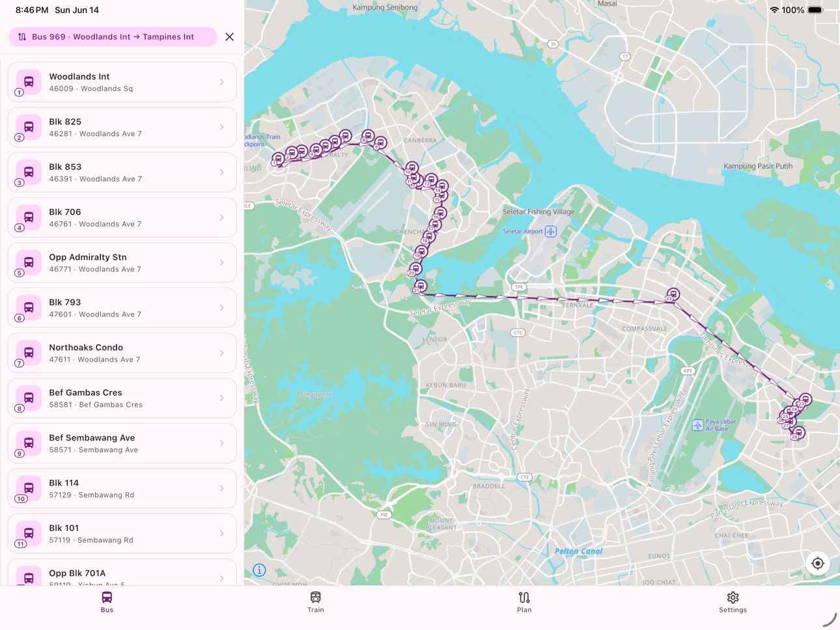The width and height of the screenshot is (840, 630).
Task: Select stop marker 9 on the map
Action: point(381,142)
